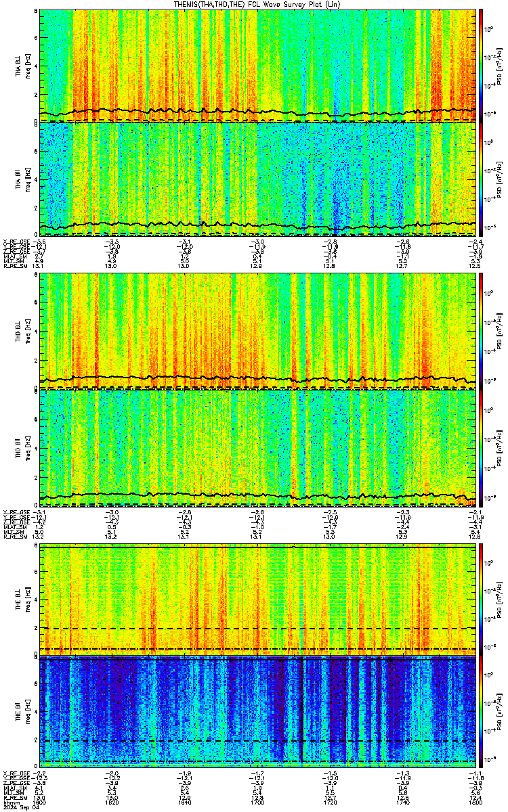
Task: Click inside the THA B|| spectrogram panel
Action: [x=257, y=179]
